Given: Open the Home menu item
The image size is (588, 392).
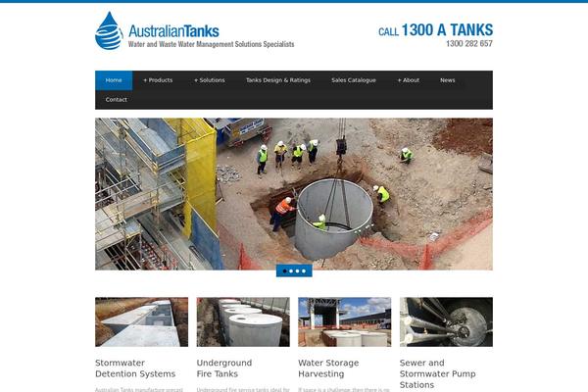Looking at the screenshot, I should pos(114,80).
